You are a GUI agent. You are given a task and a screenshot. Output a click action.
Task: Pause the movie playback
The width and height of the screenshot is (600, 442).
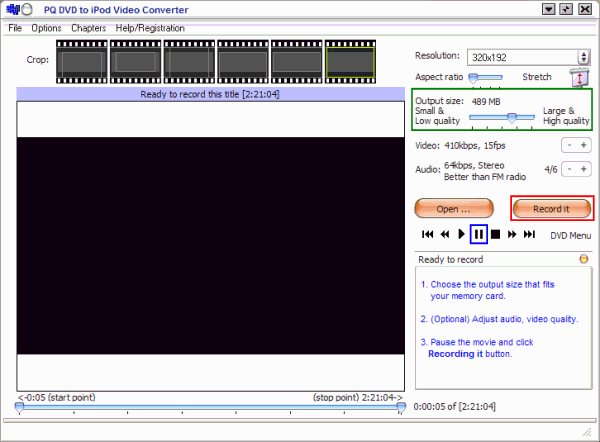479,234
